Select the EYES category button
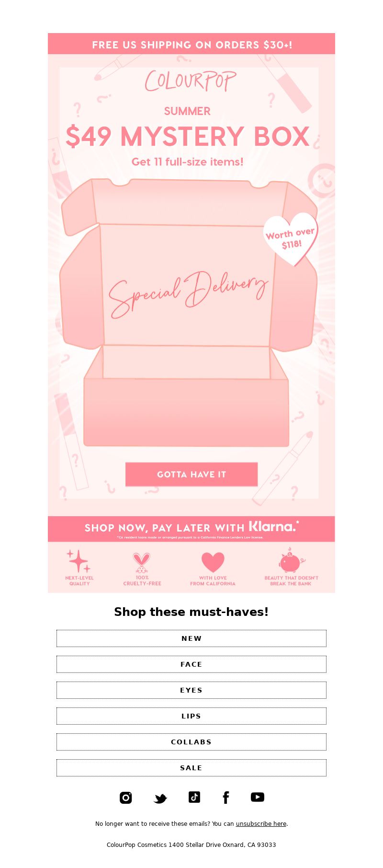 [x=191, y=690]
